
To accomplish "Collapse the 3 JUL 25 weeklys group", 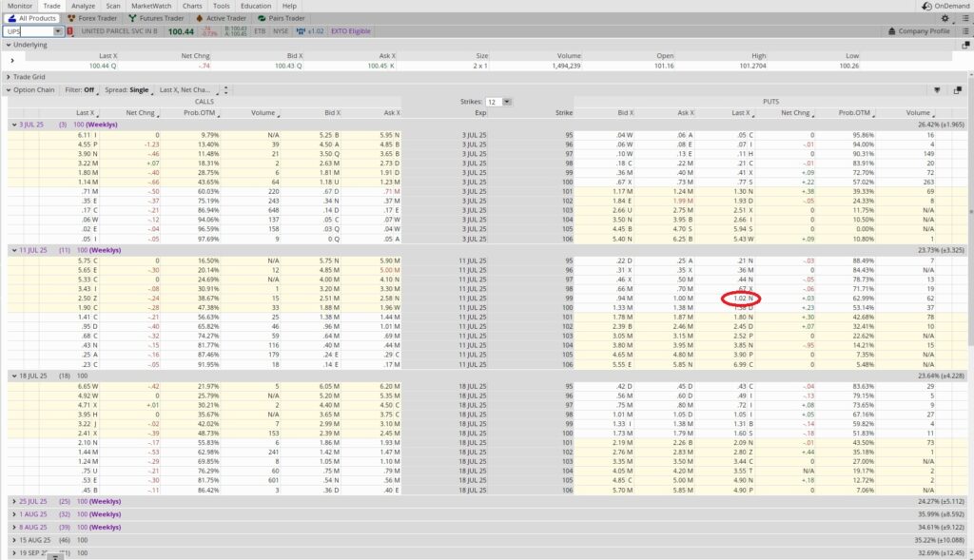I will 12,125.
